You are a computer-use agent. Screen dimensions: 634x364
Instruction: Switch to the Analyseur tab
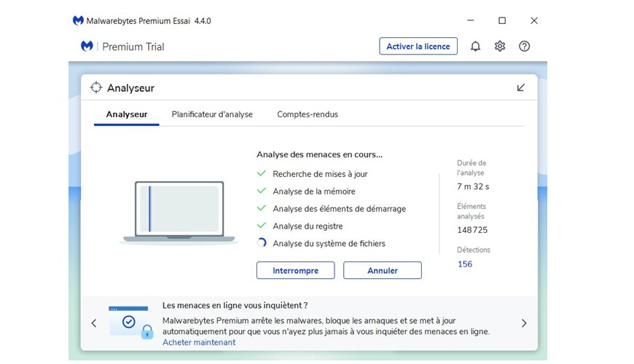click(x=127, y=114)
